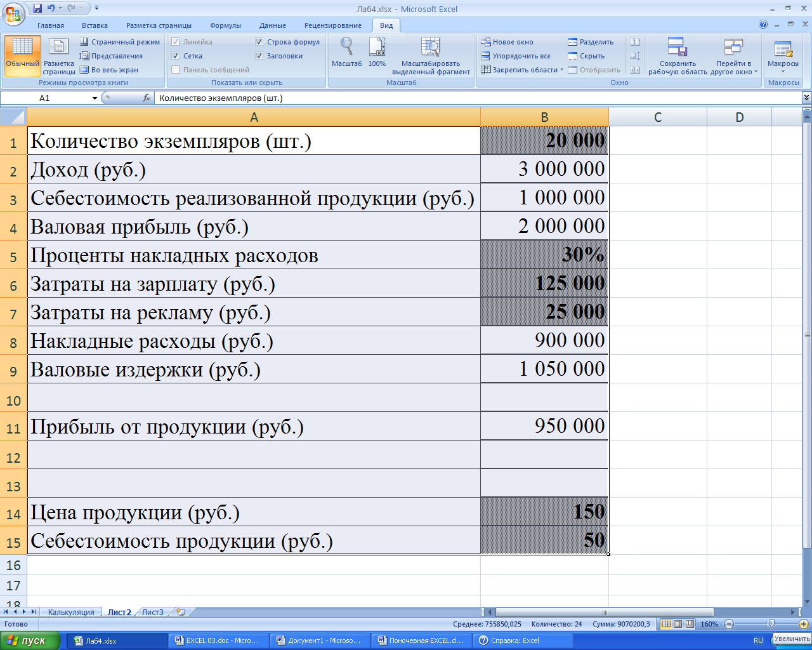This screenshot has width=812, height=650.
Task: Select Normal view icon in status bar
Action: pyautogui.click(x=666, y=624)
